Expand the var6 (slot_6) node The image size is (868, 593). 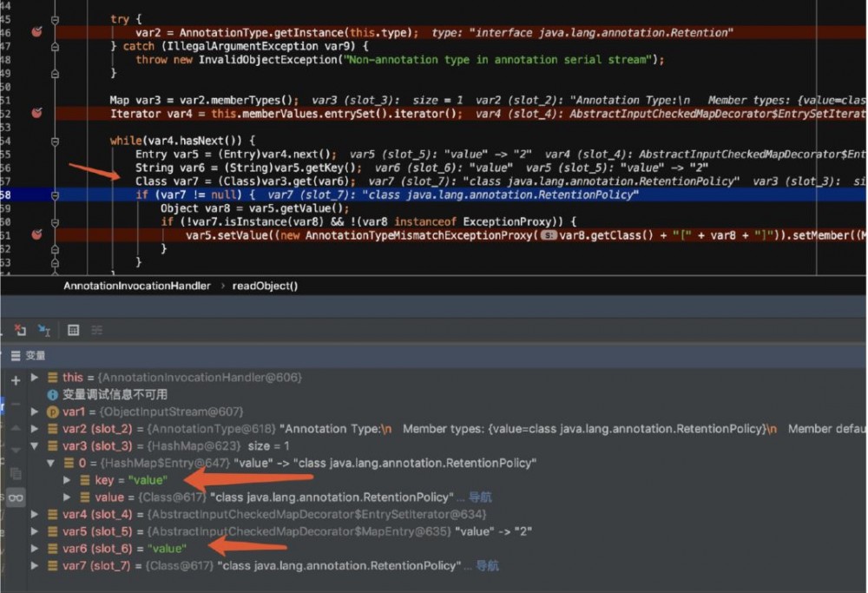point(35,549)
